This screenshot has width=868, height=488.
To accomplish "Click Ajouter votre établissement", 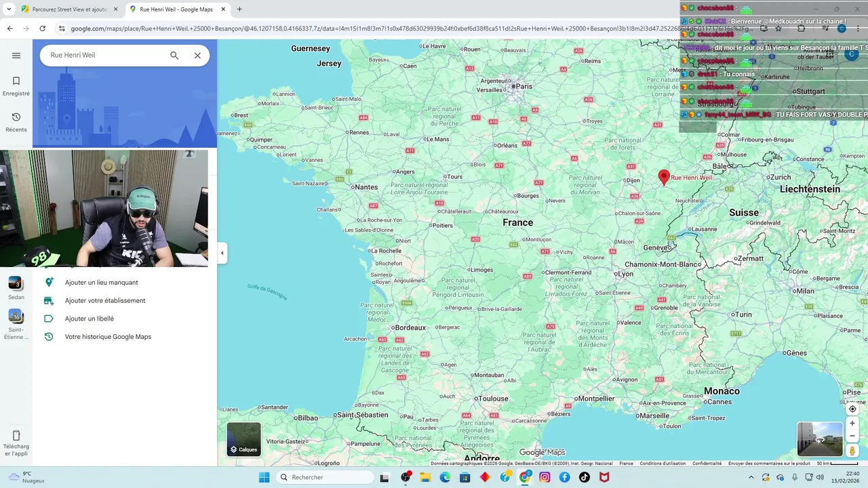I will tap(105, 300).
